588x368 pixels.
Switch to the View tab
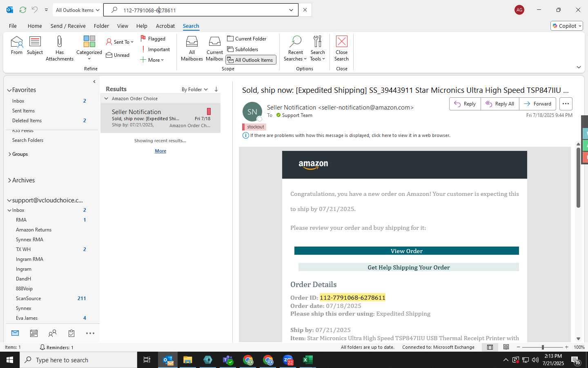click(122, 26)
